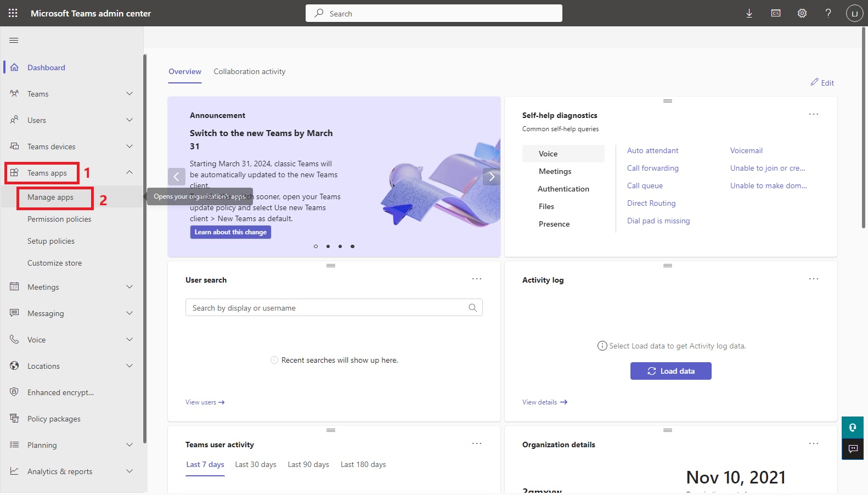868x495 pixels.
Task: Open Self-help diagnostics more options menu
Action: [x=813, y=115]
